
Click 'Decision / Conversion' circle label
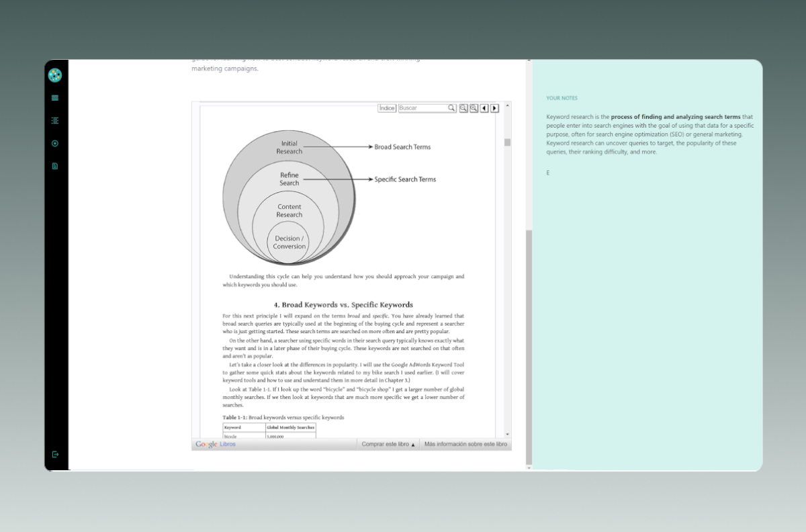(289, 242)
